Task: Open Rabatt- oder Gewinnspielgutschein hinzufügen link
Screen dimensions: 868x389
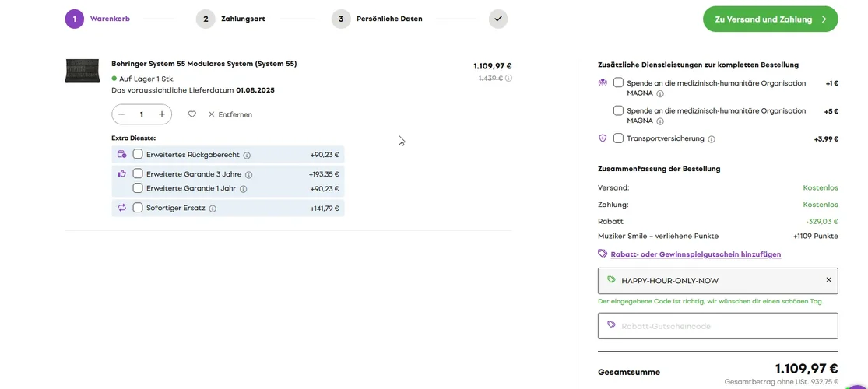Action: pos(695,254)
